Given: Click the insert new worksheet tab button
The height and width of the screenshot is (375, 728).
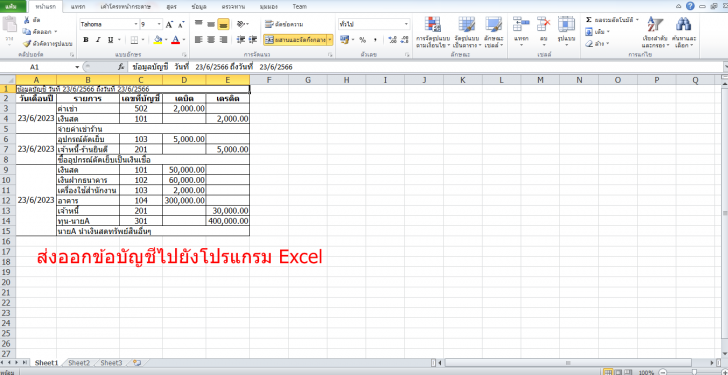Looking at the screenshot, I should pyautogui.click(x=136, y=362).
